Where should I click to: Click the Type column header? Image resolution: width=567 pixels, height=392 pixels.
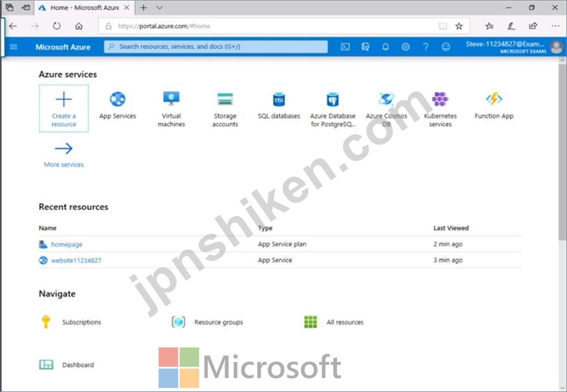tap(265, 228)
